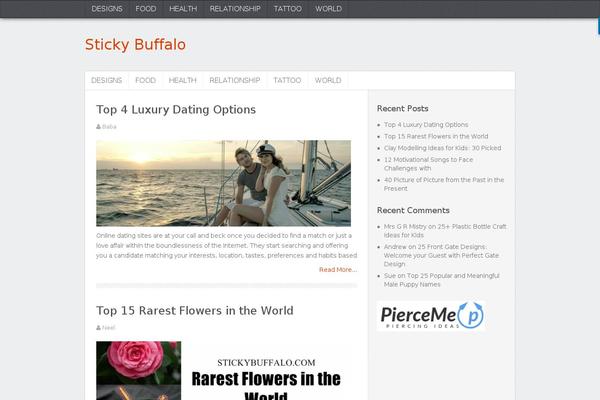Open author Baba's profile link

pos(109,127)
